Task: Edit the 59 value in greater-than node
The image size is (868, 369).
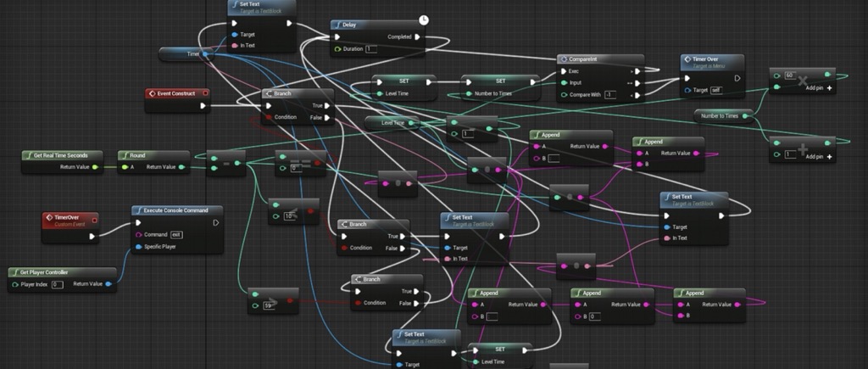Action: pyautogui.click(x=269, y=306)
